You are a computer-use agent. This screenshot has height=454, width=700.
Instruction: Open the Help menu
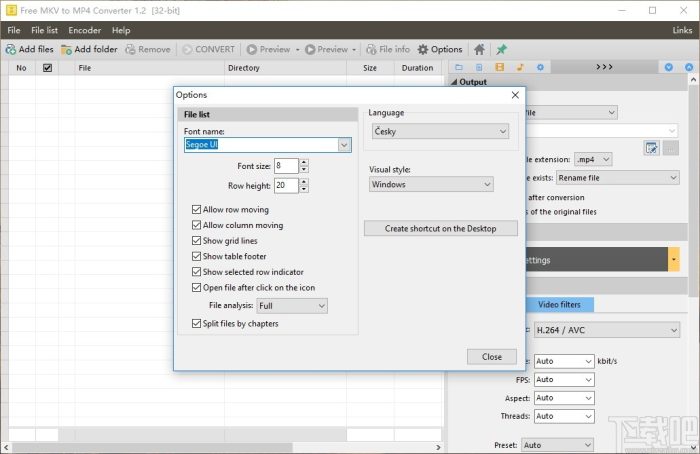click(x=121, y=30)
